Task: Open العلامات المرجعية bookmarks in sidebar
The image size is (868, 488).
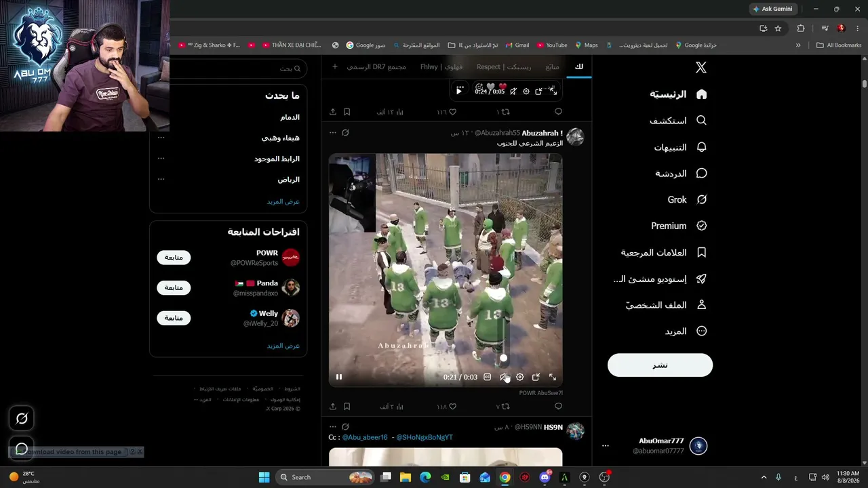Action: tap(664, 252)
